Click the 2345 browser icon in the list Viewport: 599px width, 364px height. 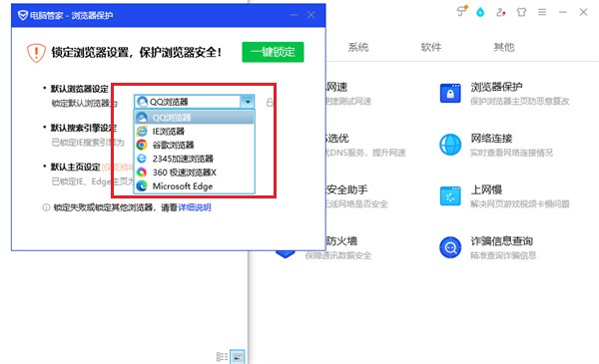coord(142,159)
